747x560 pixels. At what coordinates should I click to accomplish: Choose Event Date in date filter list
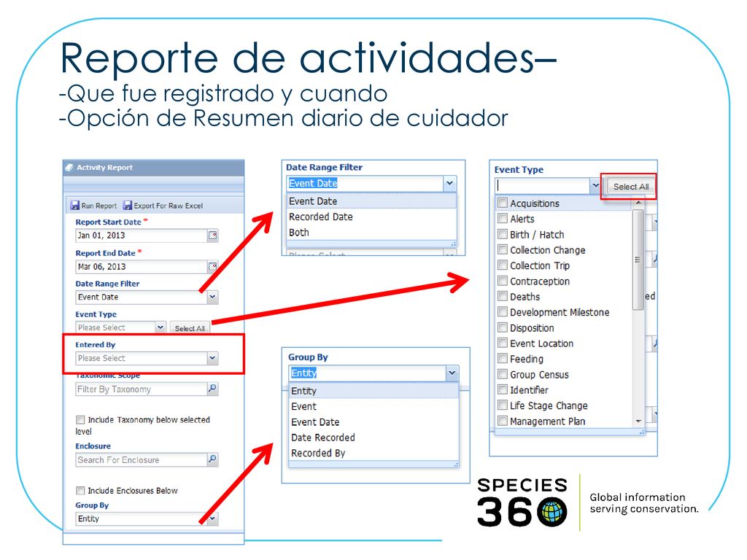[x=371, y=201]
